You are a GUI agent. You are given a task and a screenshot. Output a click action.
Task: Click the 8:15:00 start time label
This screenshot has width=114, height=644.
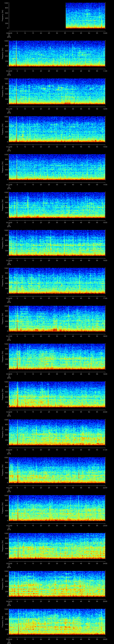click(9, 260)
